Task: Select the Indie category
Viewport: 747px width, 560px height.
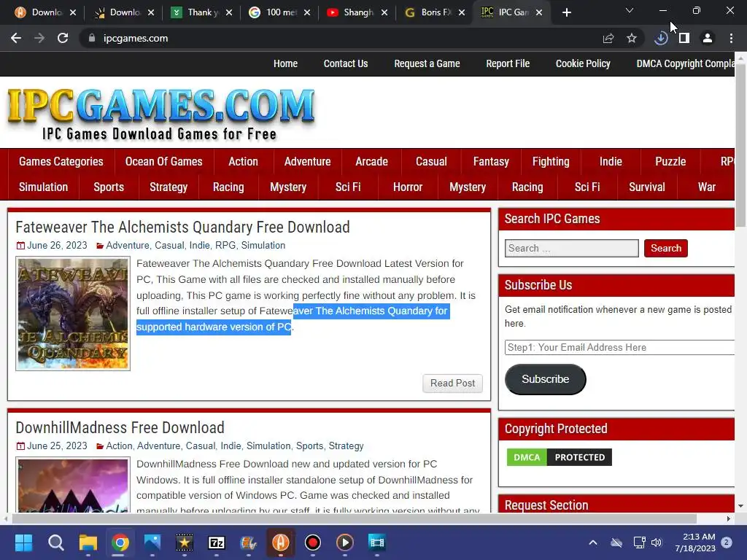Action: coord(611,161)
